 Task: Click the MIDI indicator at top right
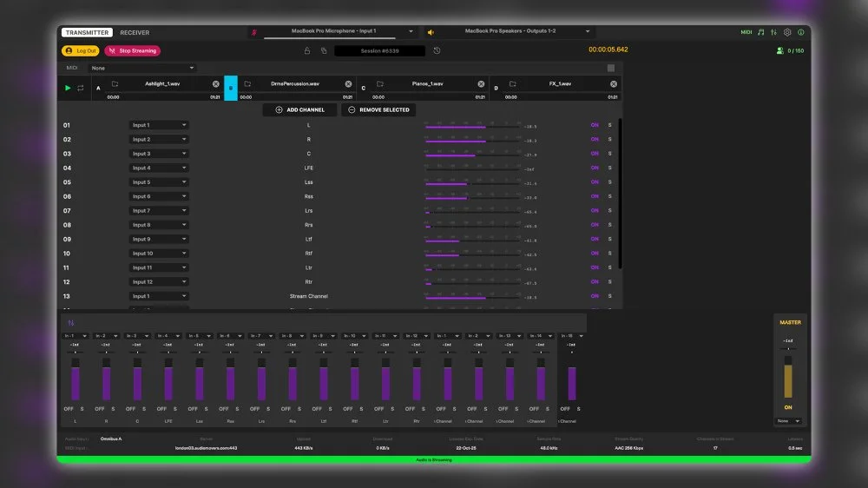click(x=746, y=32)
